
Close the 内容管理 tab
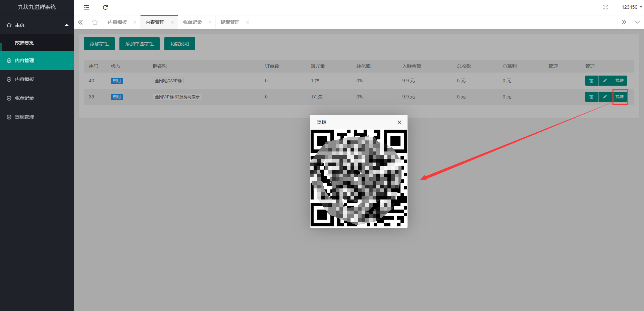click(172, 22)
